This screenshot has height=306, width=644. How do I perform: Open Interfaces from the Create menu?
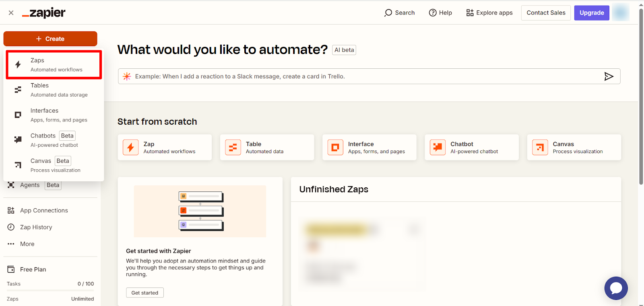(54, 115)
